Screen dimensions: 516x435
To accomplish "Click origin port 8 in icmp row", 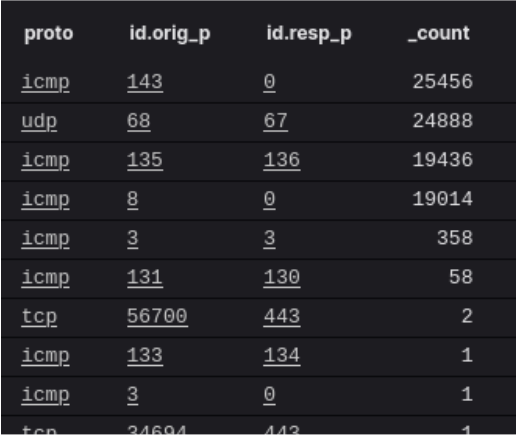I will [x=132, y=199].
